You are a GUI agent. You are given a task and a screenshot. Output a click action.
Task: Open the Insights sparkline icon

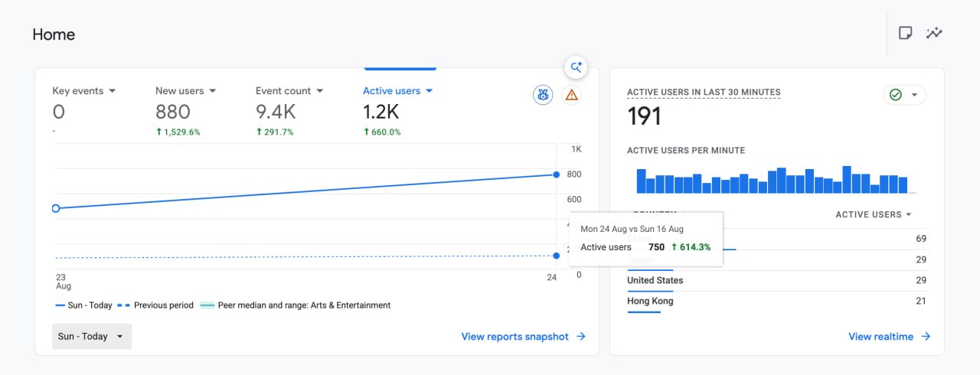pos(933,33)
